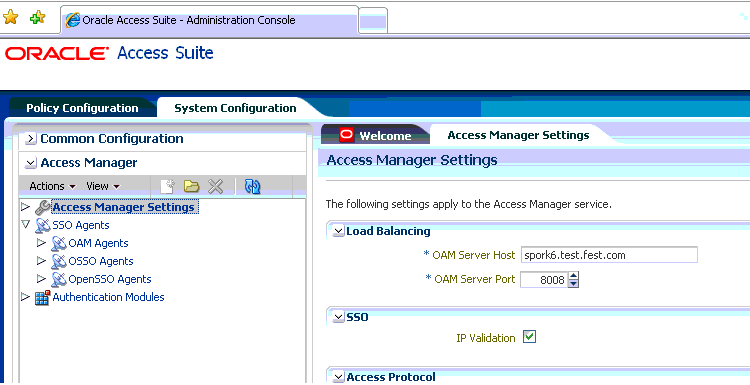
Task: Collapse the SSO Agents tree node
Action: [x=25, y=224]
